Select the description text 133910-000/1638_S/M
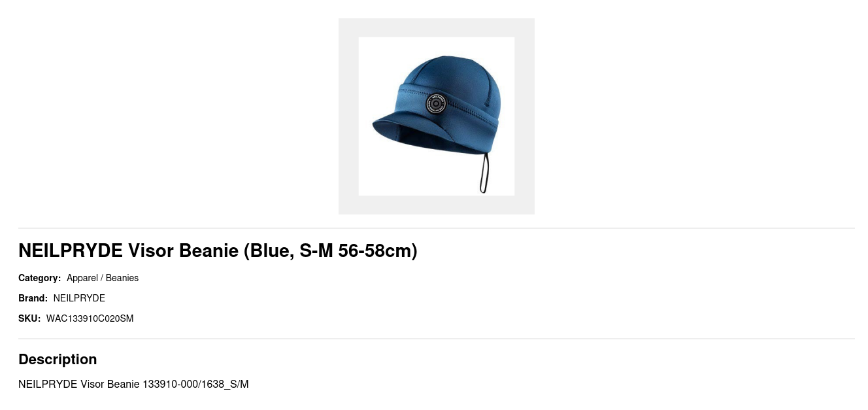Image resolution: width=868 pixels, height=410 pixels. 195,384
